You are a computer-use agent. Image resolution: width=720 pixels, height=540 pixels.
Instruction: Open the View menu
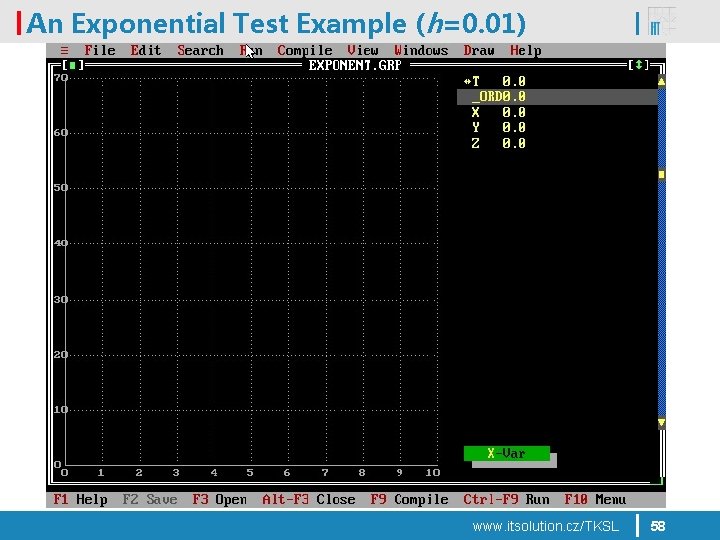tap(363, 51)
